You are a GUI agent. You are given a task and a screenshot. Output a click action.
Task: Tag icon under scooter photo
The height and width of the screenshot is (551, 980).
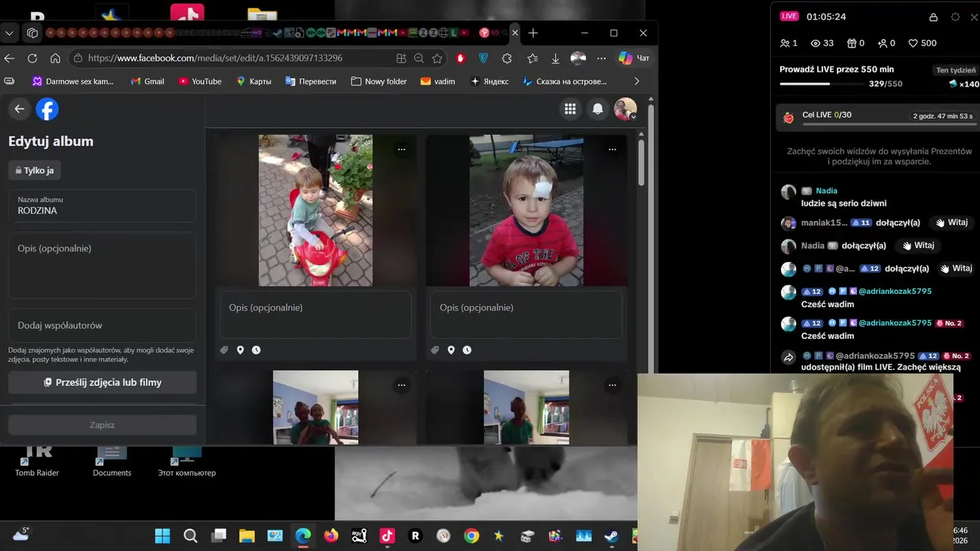point(224,350)
